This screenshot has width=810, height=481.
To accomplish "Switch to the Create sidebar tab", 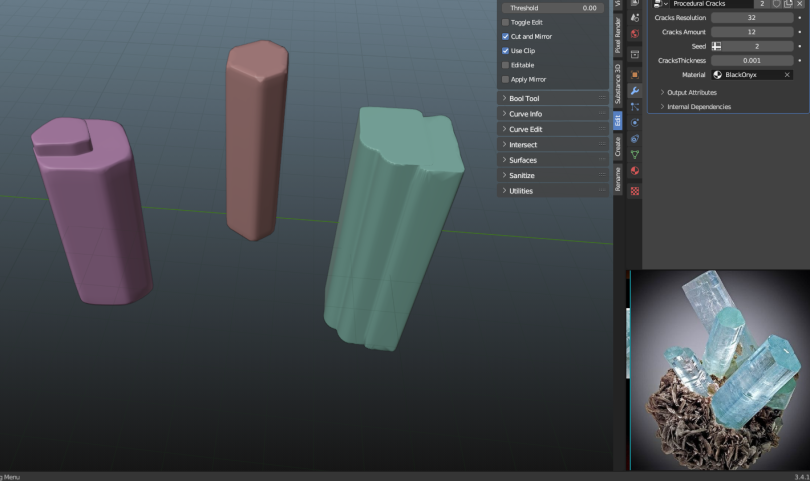I will click(618, 147).
